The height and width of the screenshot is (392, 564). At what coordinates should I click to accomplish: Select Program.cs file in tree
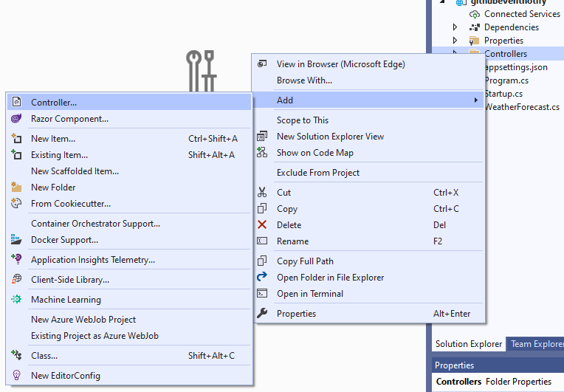click(x=506, y=80)
